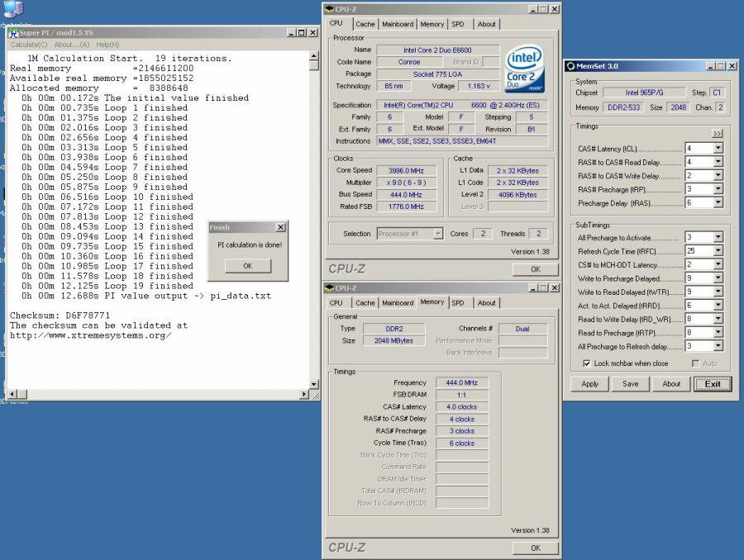Switch to Memory tab in upper CPU-Z window
Image resolution: width=744 pixels, height=560 pixels.
(x=432, y=24)
